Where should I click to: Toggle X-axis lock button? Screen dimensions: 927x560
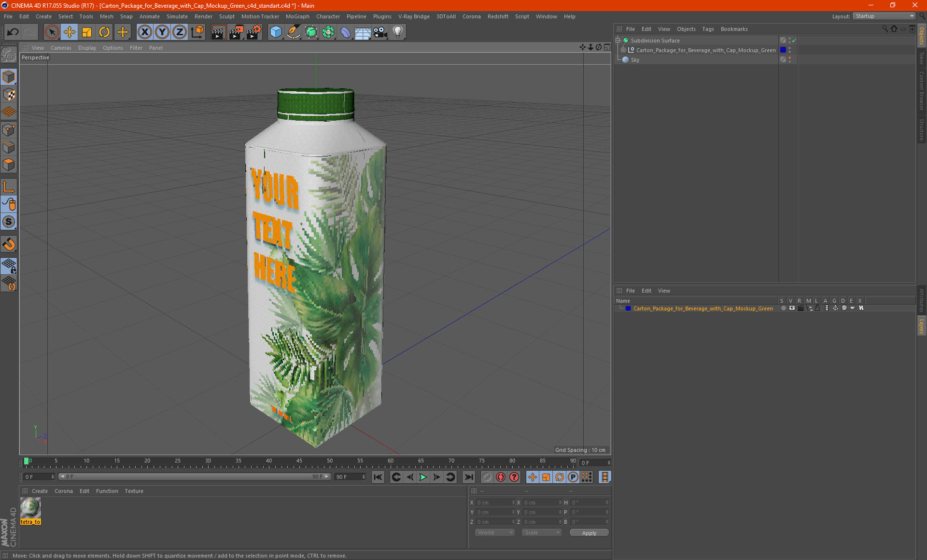(x=144, y=32)
